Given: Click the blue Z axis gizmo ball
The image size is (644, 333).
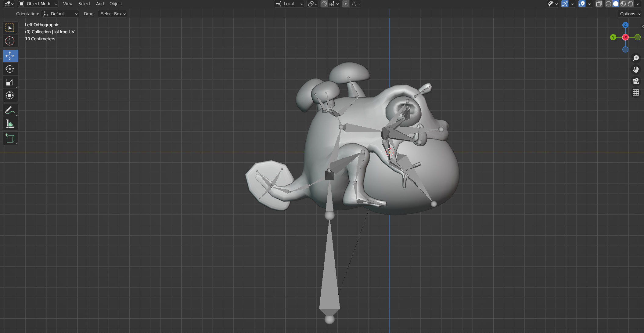Looking at the screenshot, I should (x=625, y=25).
